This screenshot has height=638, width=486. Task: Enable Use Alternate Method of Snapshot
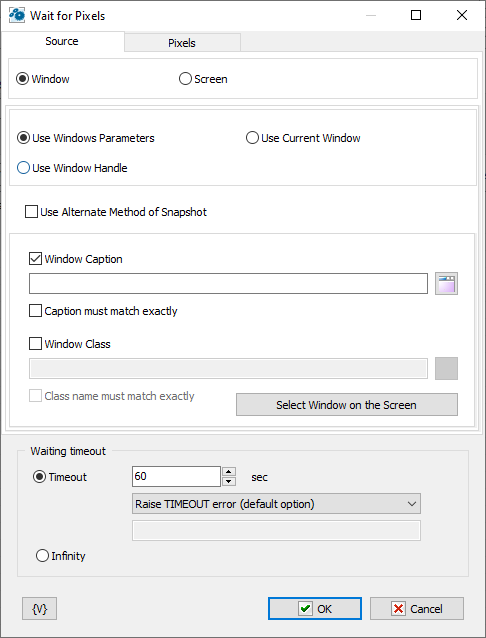31,212
